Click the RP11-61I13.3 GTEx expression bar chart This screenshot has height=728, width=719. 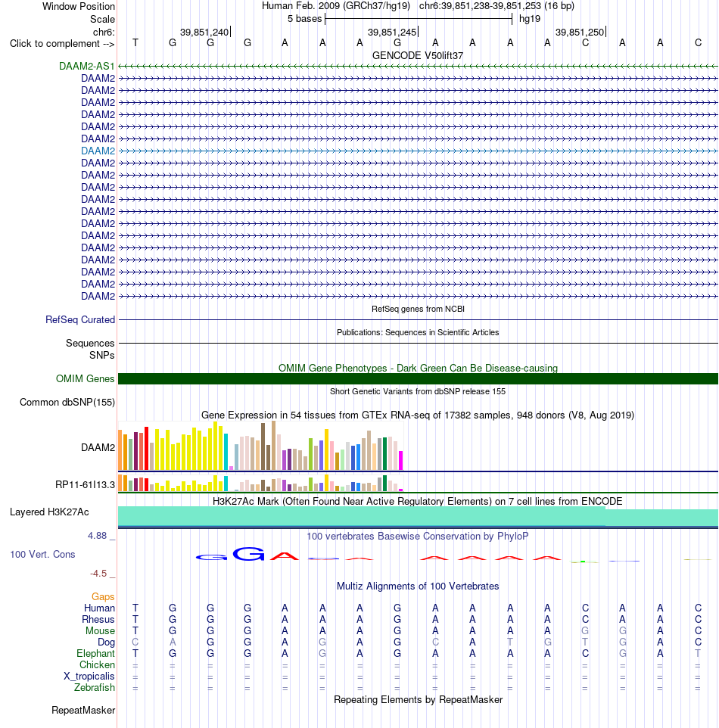260,483
